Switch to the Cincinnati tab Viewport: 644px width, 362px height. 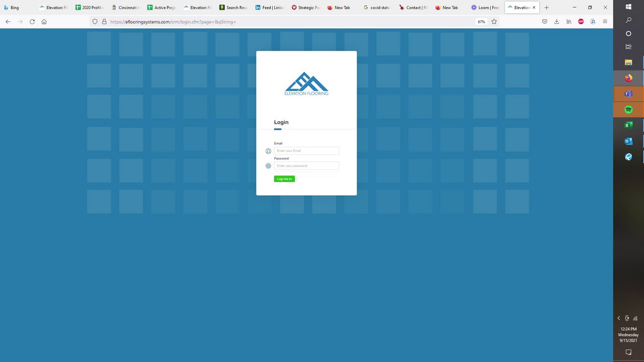pos(125,8)
